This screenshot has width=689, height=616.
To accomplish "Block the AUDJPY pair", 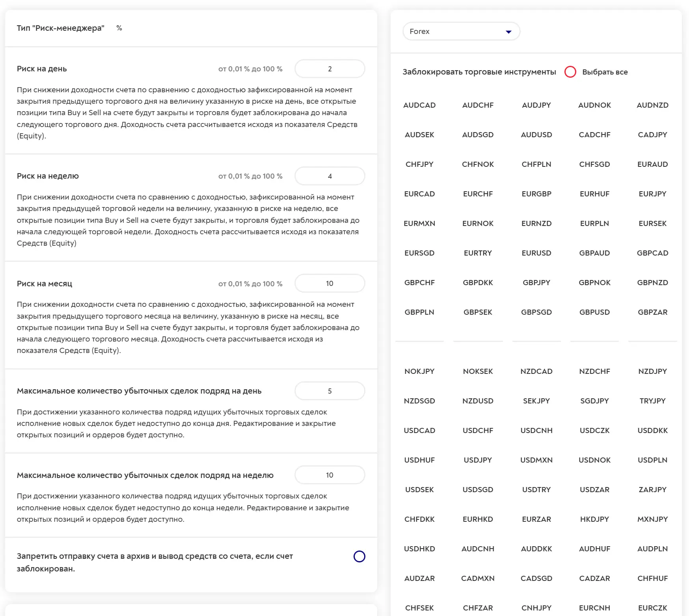I will pos(536,105).
